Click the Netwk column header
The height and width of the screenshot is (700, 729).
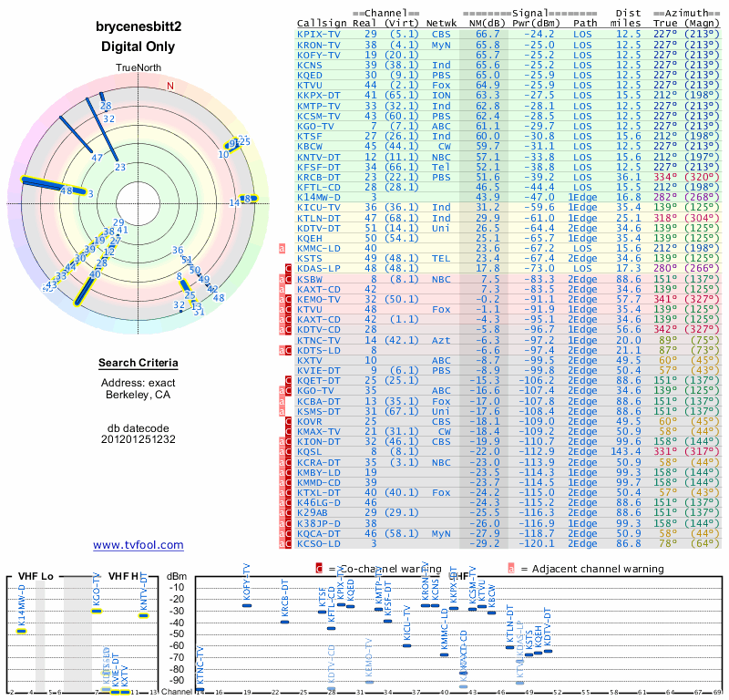click(441, 23)
